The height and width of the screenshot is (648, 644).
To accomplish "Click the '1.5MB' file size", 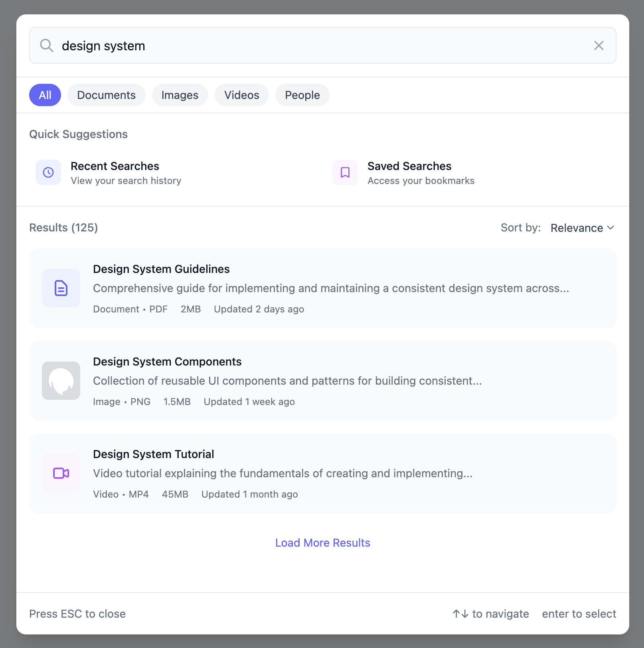I will click(x=177, y=402).
